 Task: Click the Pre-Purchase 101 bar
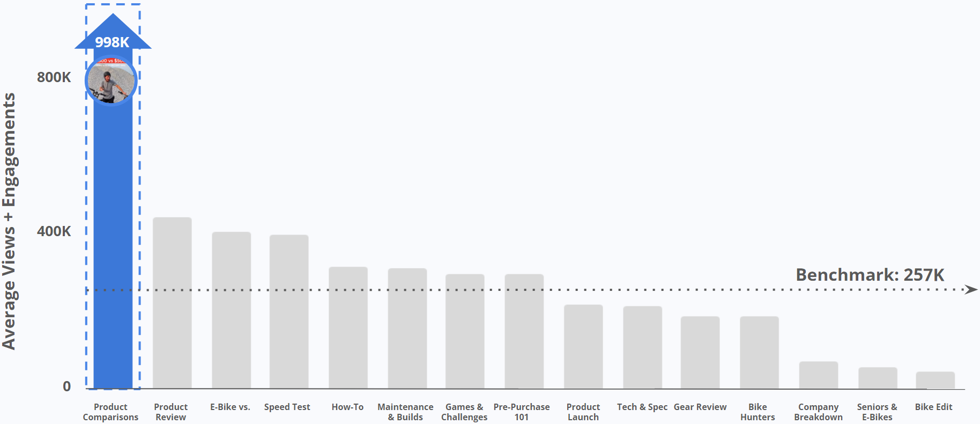[524, 331]
